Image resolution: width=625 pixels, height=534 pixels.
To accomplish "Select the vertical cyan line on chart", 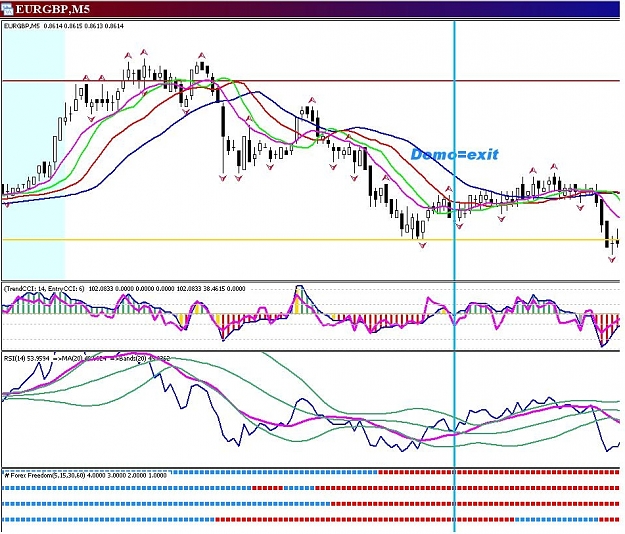I will (x=454, y=277).
